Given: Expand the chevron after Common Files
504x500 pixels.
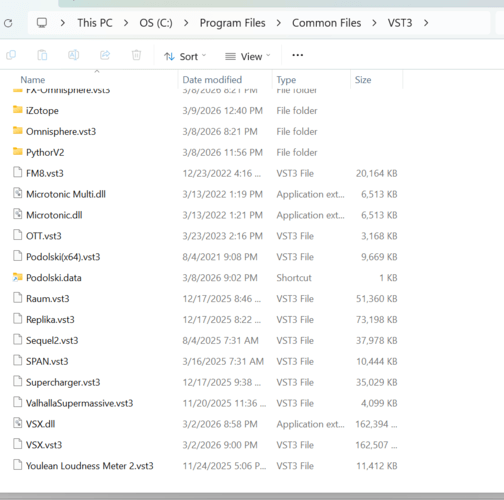Looking at the screenshot, I should pyautogui.click(x=374, y=23).
